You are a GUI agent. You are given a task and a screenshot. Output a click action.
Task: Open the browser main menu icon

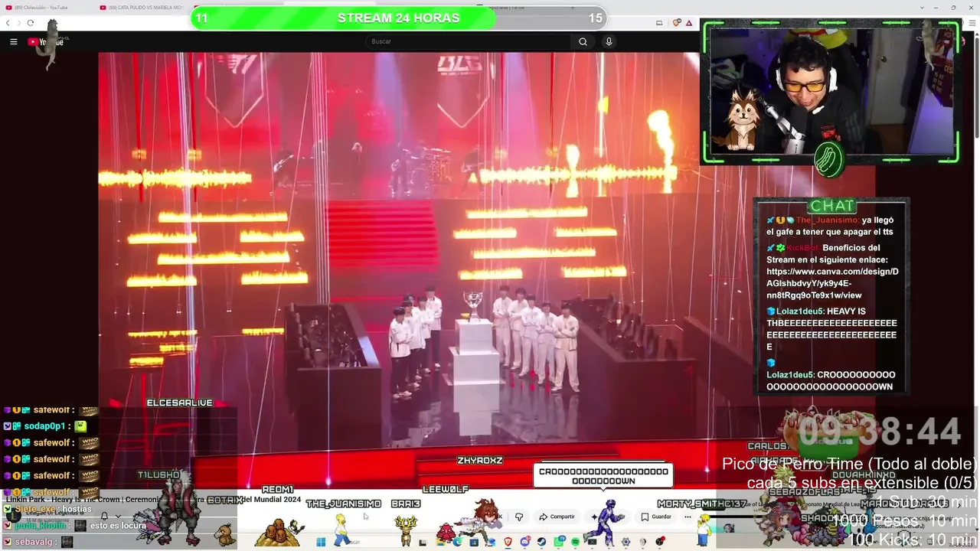point(972,23)
